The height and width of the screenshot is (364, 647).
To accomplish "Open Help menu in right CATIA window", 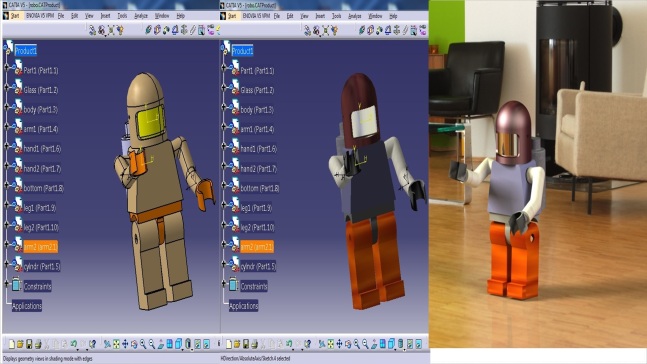I will 393,16.
